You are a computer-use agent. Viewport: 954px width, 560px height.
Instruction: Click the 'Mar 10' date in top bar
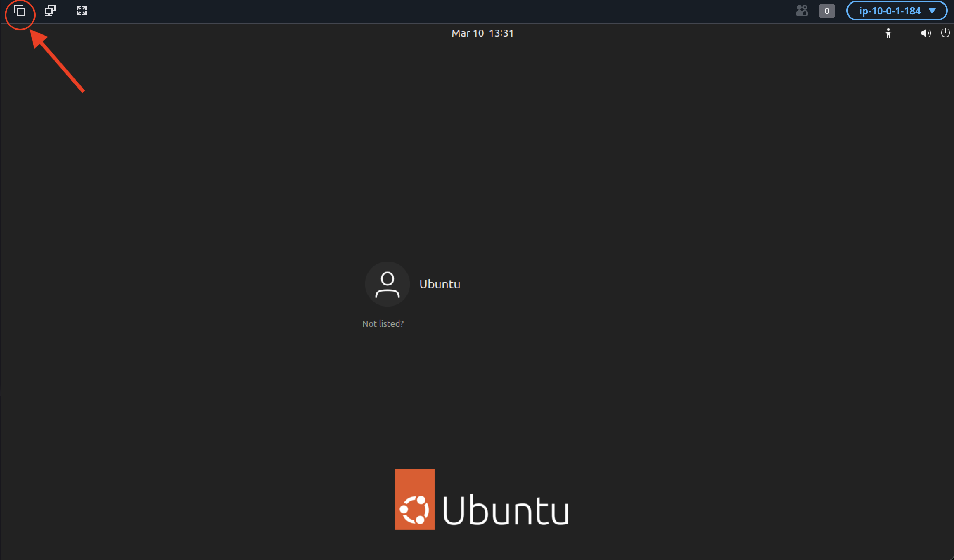(x=468, y=33)
